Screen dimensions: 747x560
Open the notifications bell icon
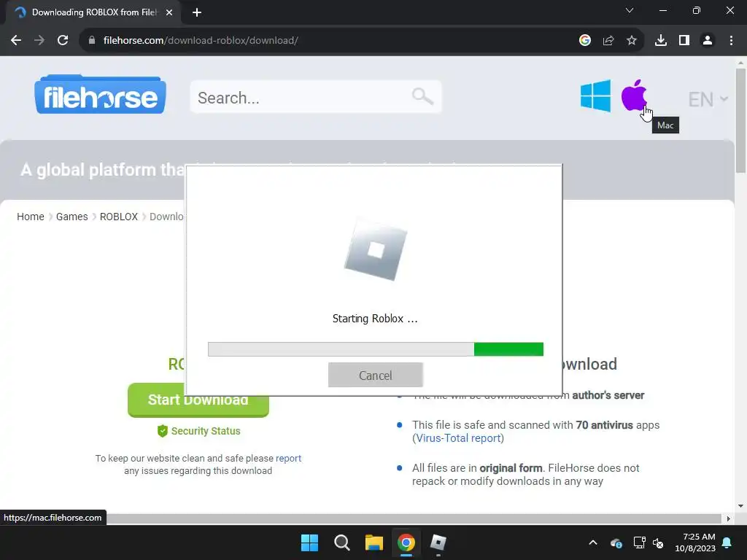[727, 542]
